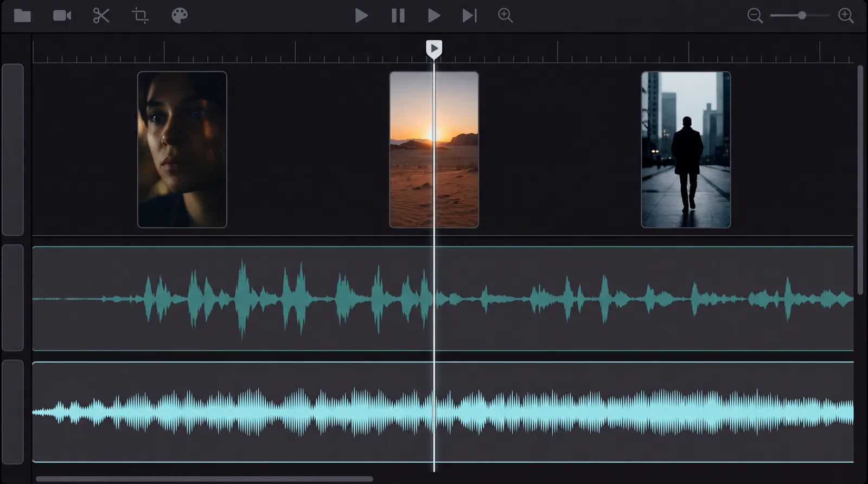The image size is (868, 484).
Task: Click the vertical scrollbar on the right
Action: click(860, 180)
